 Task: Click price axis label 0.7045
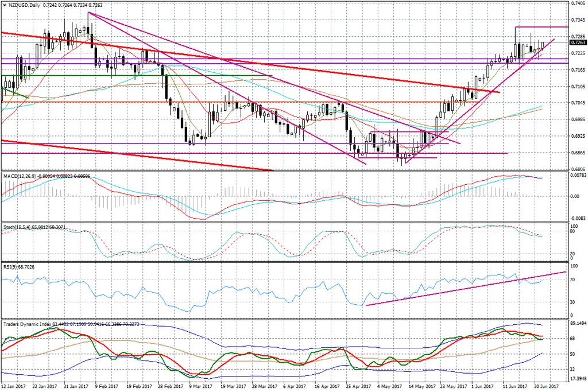(578, 103)
